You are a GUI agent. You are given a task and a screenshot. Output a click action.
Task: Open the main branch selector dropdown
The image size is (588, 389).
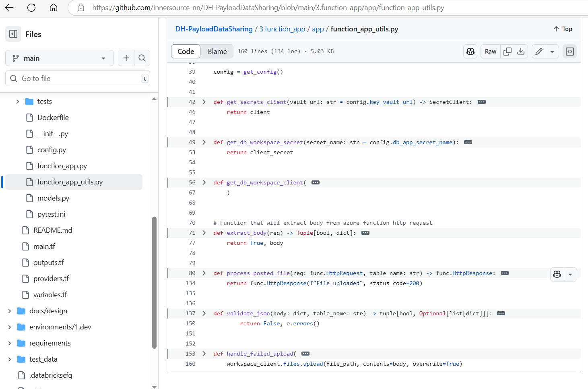[60, 58]
